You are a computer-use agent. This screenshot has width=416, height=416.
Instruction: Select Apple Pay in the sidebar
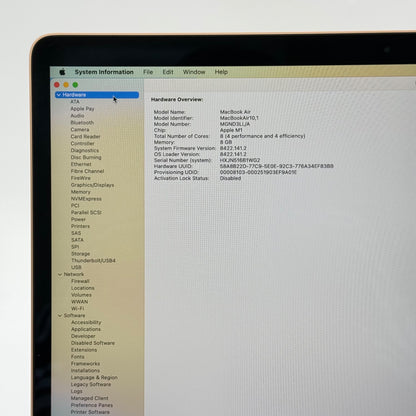(82, 109)
